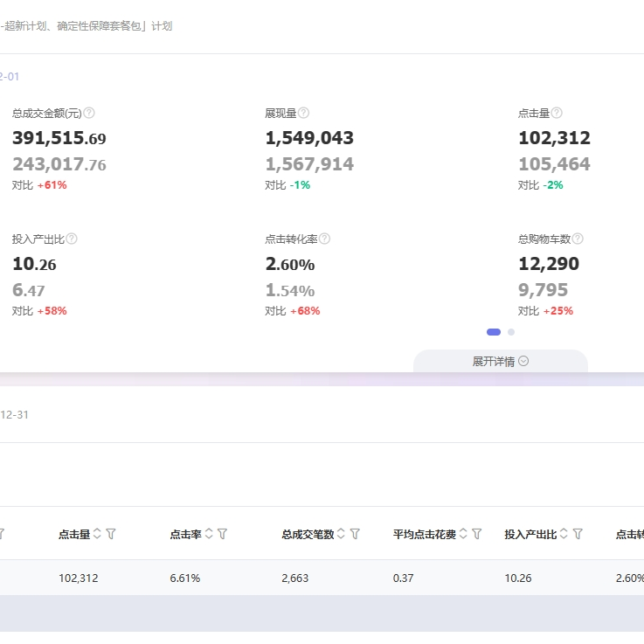Viewport: 644px width, 644px height.
Task: Select the first active metrics page indicator
Action: coord(494,332)
